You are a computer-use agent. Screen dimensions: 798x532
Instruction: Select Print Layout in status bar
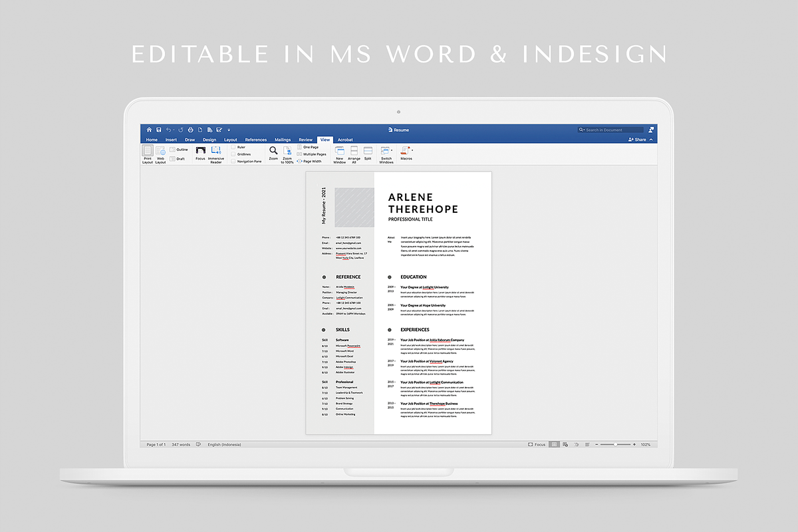tap(554, 444)
